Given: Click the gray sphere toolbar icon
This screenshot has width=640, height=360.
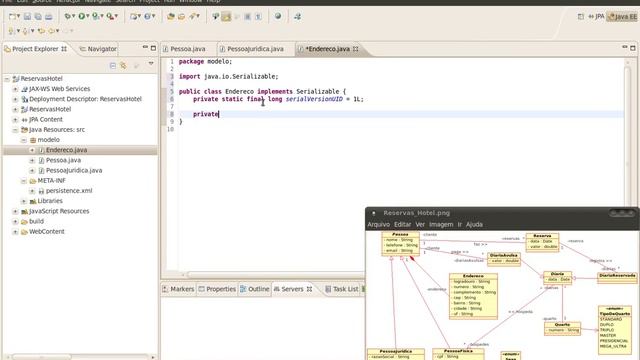Looking at the screenshot, I should [x=278, y=16].
